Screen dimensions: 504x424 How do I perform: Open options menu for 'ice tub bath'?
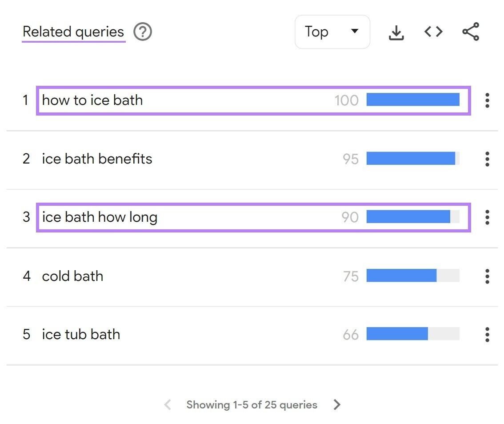pyautogui.click(x=487, y=334)
